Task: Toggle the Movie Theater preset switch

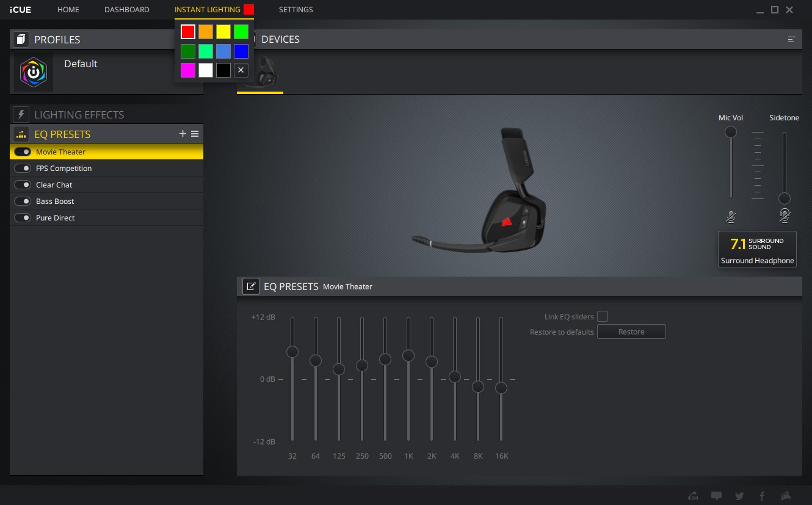Action: (x=23, y=151)
